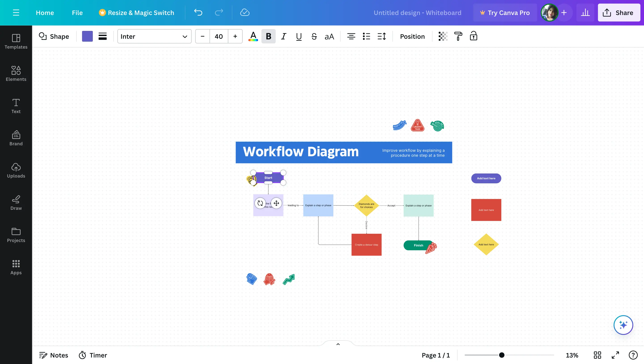Viewport: 644px width, 364px height.
Task: Open the Apps panel
Action: coord(16,267)
